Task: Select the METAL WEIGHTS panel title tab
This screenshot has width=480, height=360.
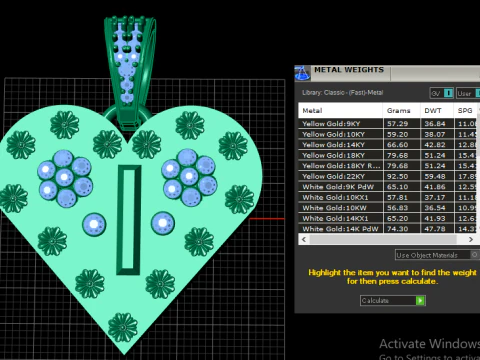Action: (x=349, y=70)
